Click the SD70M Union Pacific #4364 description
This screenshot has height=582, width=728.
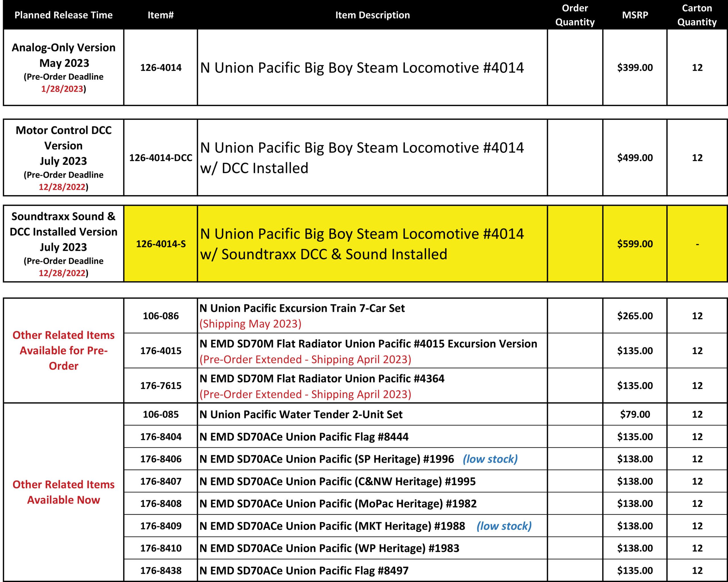322,379
